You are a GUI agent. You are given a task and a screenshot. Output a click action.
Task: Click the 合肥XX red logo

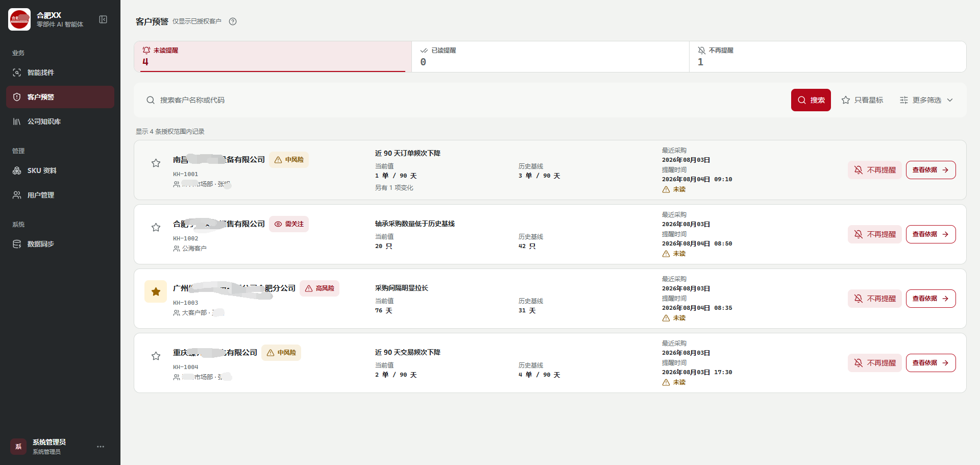click(19, 19)
